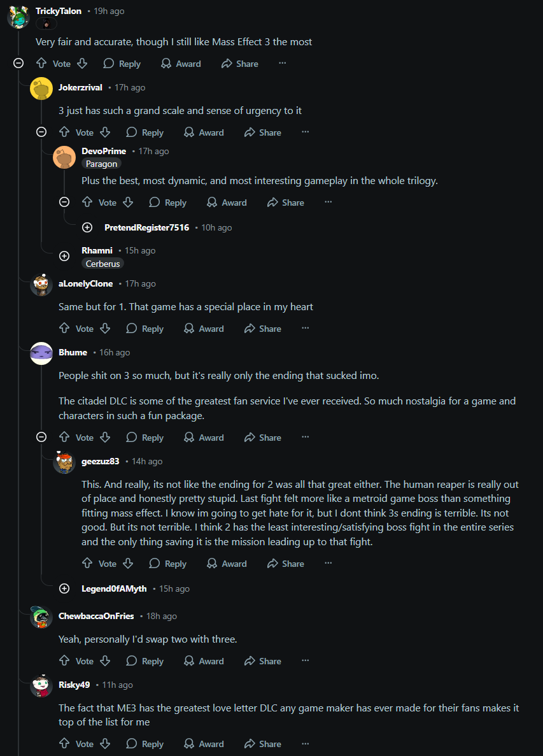Upvote TrickyTalon's comment

41,64
